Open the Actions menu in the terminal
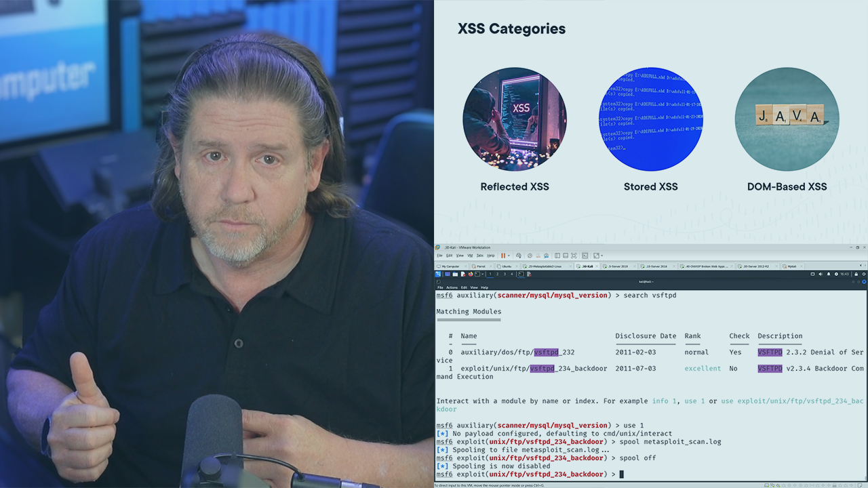Viewport: 868px width, 488px height. [x=452, y=287]
